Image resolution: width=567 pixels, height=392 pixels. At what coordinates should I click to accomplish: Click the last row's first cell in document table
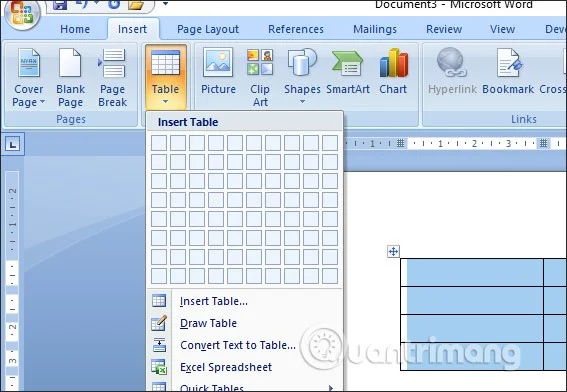pos(472,356)
